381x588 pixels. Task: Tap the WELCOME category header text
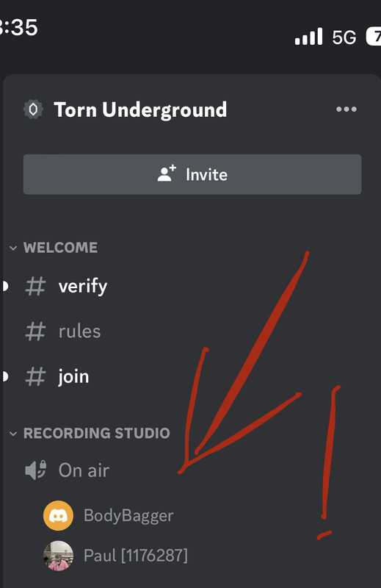[x=60, y=248]
